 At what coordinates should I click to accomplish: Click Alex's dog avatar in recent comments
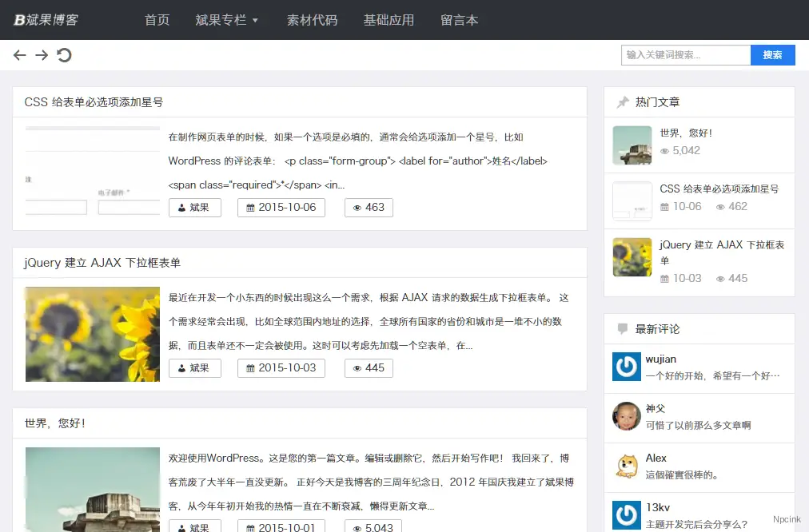click(x=626, y=466)
